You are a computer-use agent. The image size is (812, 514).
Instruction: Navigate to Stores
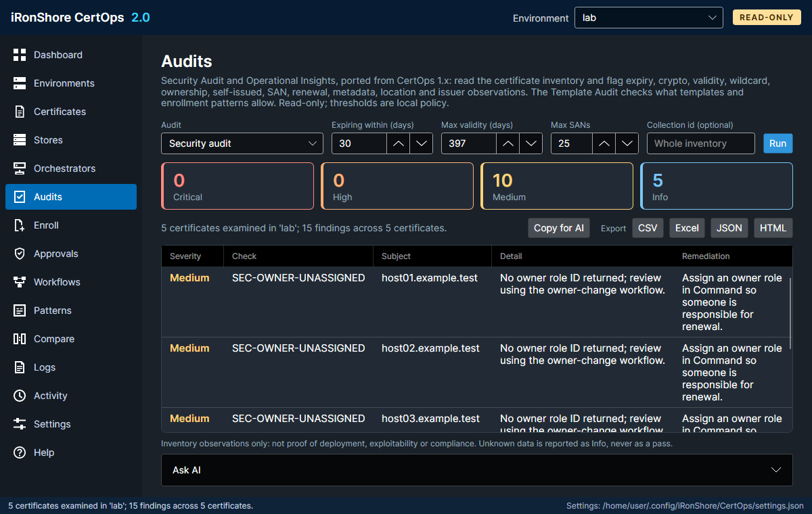point(71,140)
